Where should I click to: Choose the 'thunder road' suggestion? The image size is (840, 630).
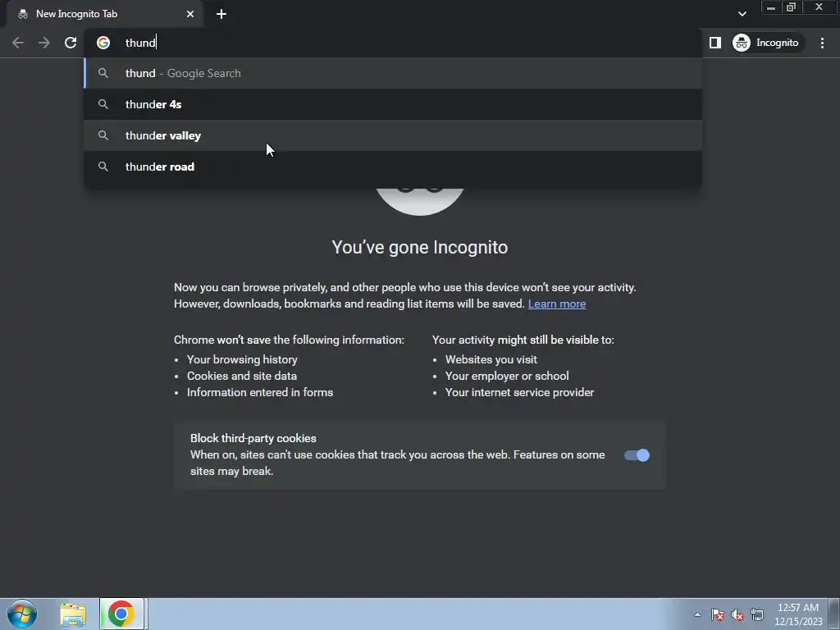(393, 167)
